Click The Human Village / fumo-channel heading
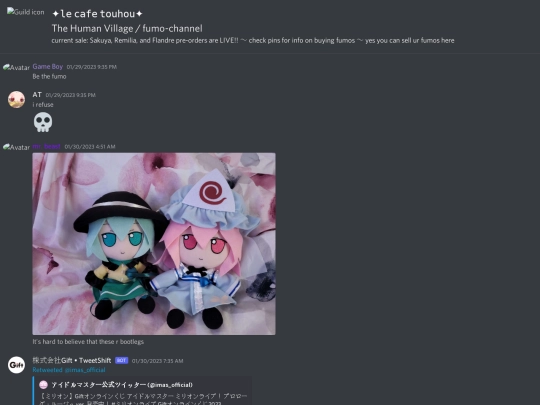Image resolution: width=540 pixels, height=405 pixels. [127, 28]
